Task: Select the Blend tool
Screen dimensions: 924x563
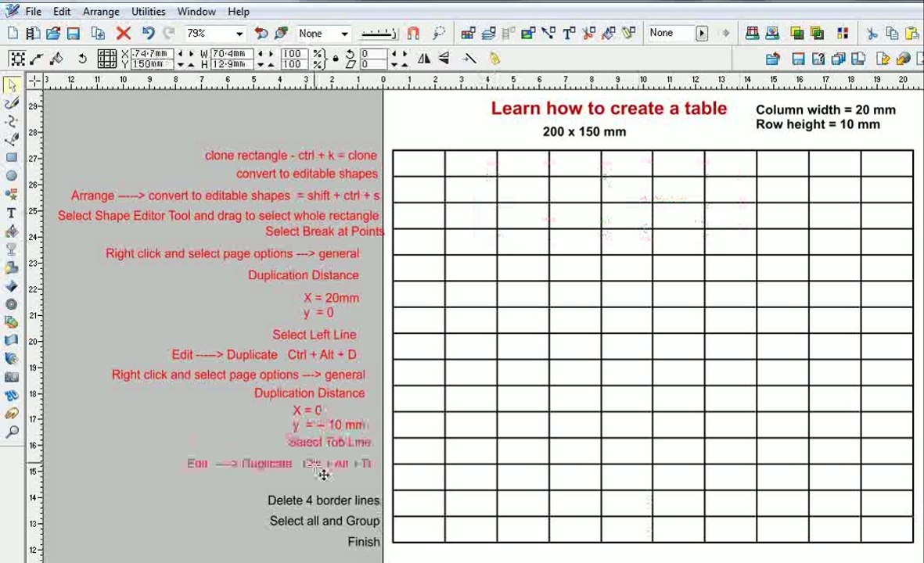Action: click(11, 322)
